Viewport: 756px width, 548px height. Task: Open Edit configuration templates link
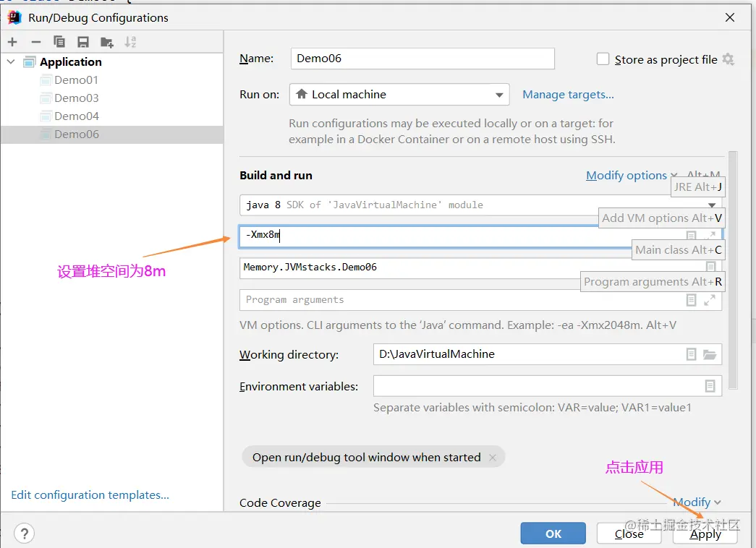pos(90,495)
